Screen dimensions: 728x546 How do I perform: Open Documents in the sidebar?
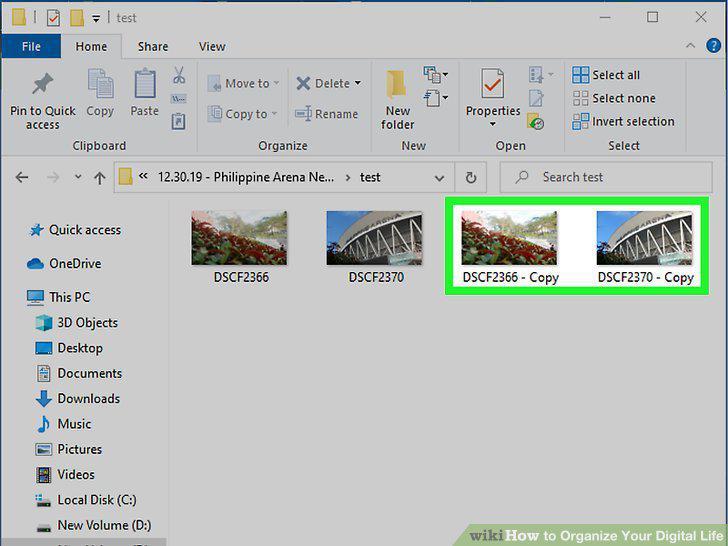[x=79, y=373]
